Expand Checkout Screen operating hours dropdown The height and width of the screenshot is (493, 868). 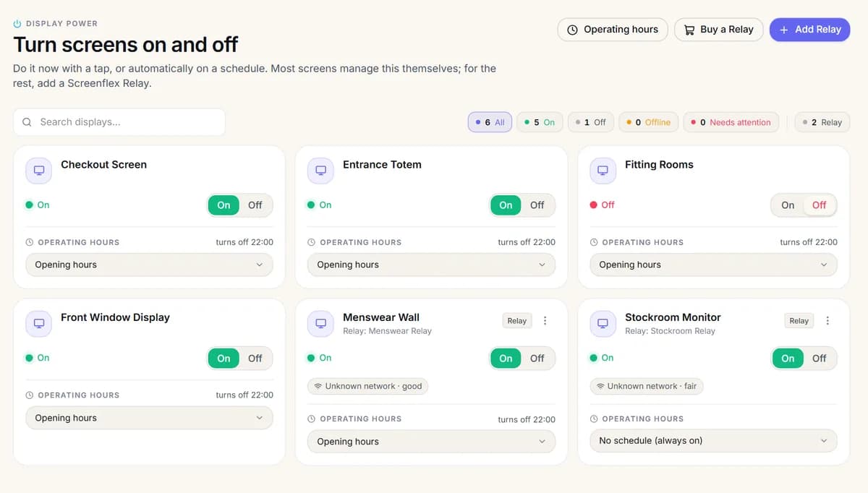(150, 265)
